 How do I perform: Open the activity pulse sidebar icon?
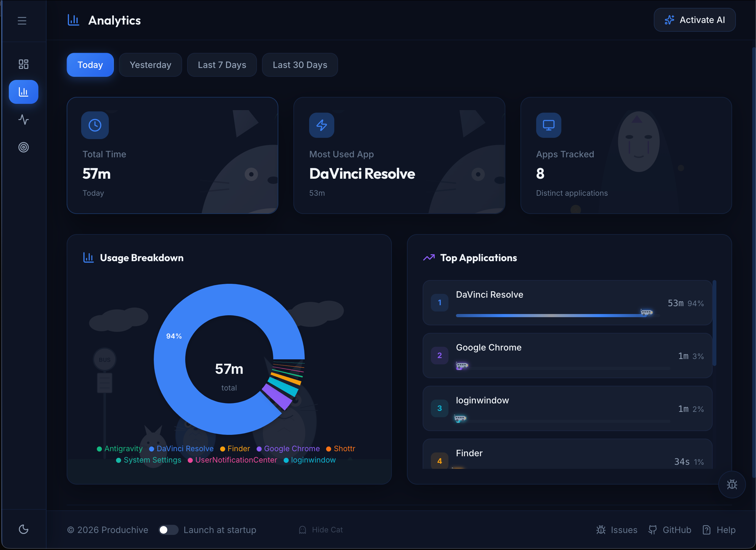point(23,119)
